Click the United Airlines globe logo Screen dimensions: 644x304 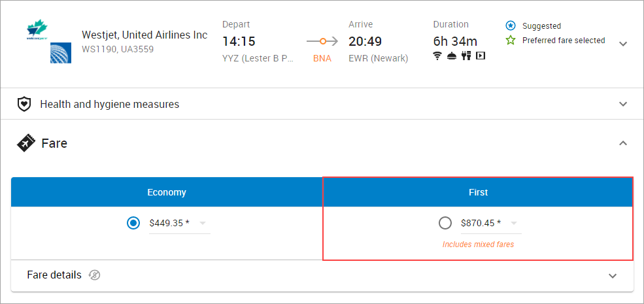click(x=61, y=52)
